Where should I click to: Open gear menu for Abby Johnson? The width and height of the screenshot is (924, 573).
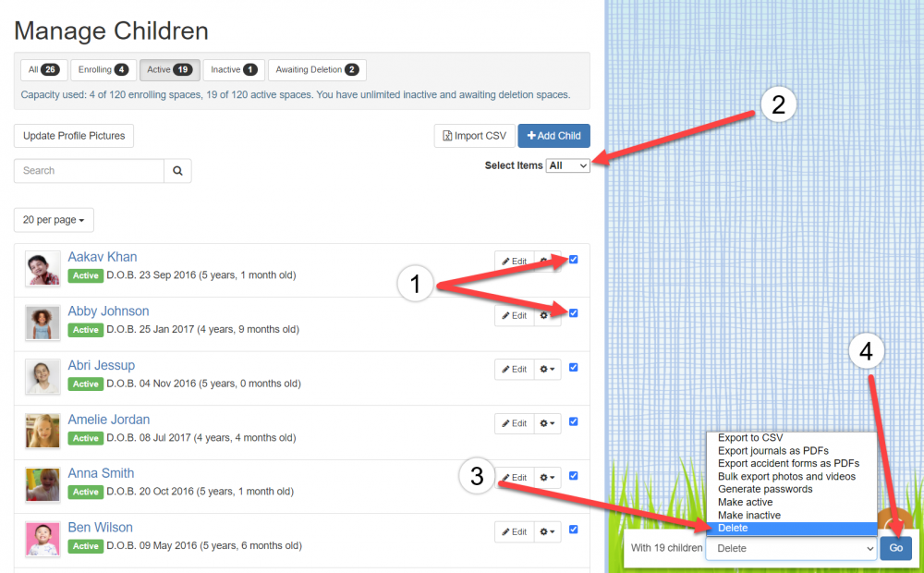547,315
